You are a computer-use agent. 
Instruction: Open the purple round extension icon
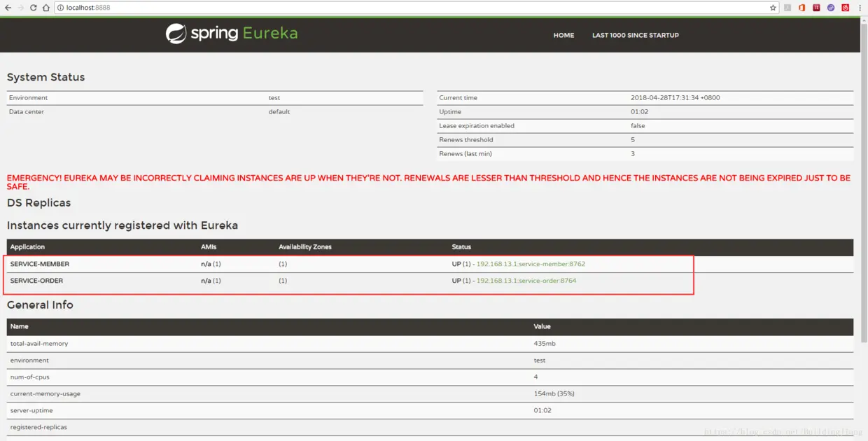coord(831,8)
